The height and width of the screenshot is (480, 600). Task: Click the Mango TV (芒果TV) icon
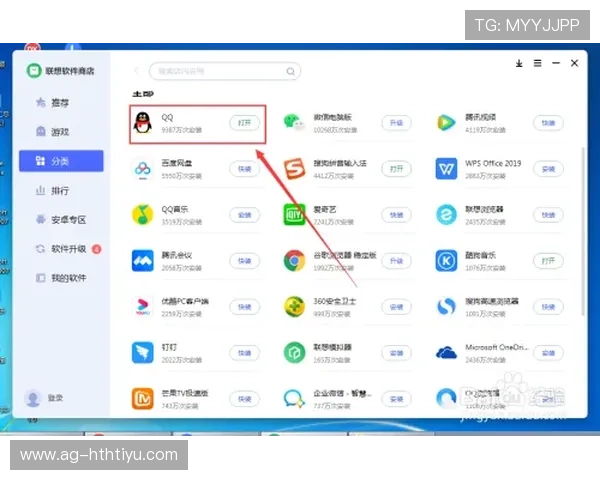(x=142, y=398)
